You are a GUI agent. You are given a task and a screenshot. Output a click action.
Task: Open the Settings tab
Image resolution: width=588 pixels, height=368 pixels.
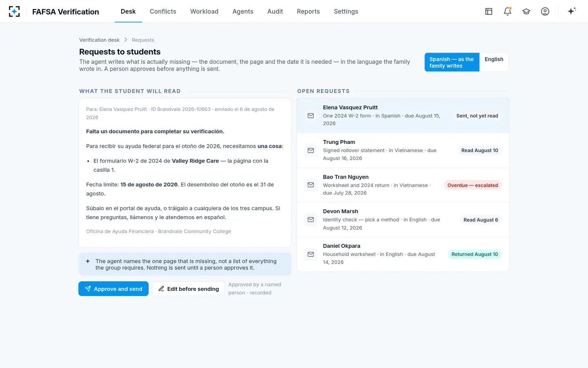[346, 11]
